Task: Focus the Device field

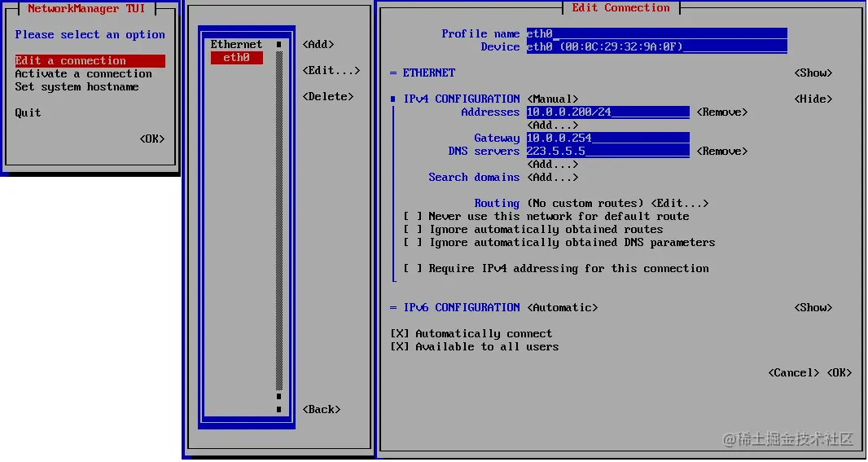Action: 656,47
